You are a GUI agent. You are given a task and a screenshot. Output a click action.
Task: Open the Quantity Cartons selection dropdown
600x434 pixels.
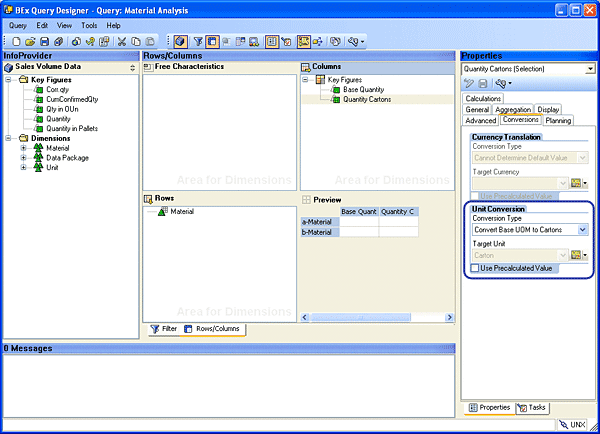click(x=590, y=69)
